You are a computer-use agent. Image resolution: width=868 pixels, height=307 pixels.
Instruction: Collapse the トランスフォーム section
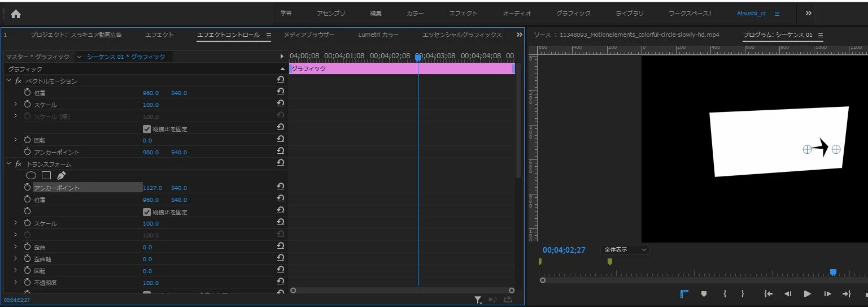[x=8, y=164]
